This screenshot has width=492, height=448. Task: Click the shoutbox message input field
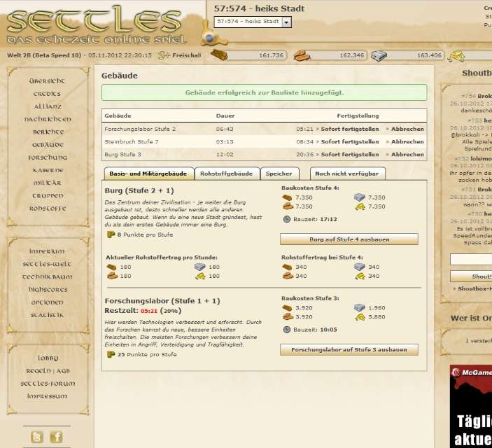(x=471, y=259)
